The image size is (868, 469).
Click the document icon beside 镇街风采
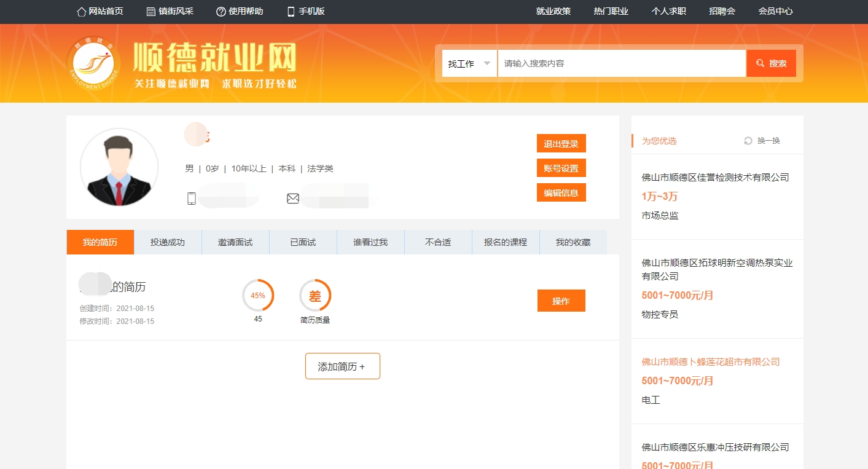(151, 12)
